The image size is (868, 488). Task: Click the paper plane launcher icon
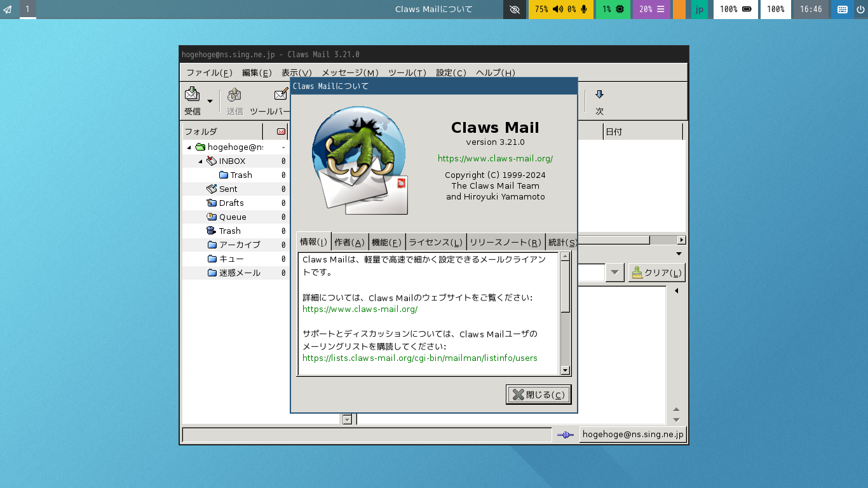pos(8,9)
